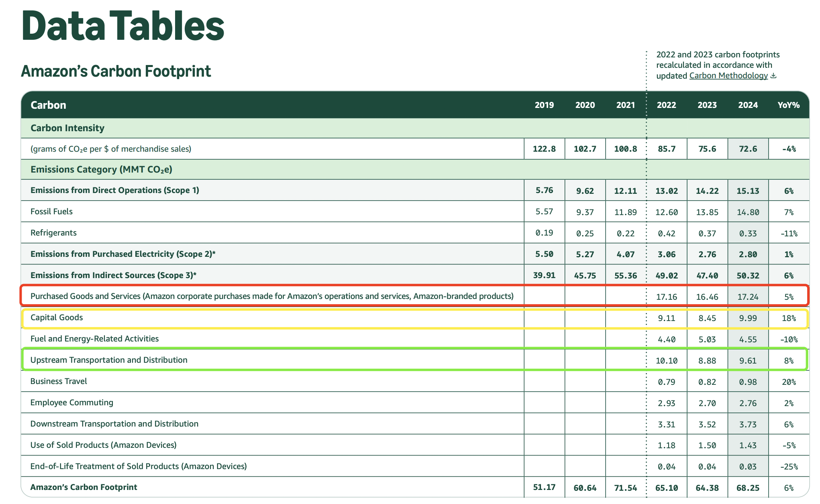Click the -11% Refrigerants change
Viewport: 820px width, 504px height.
coord(789,234)
